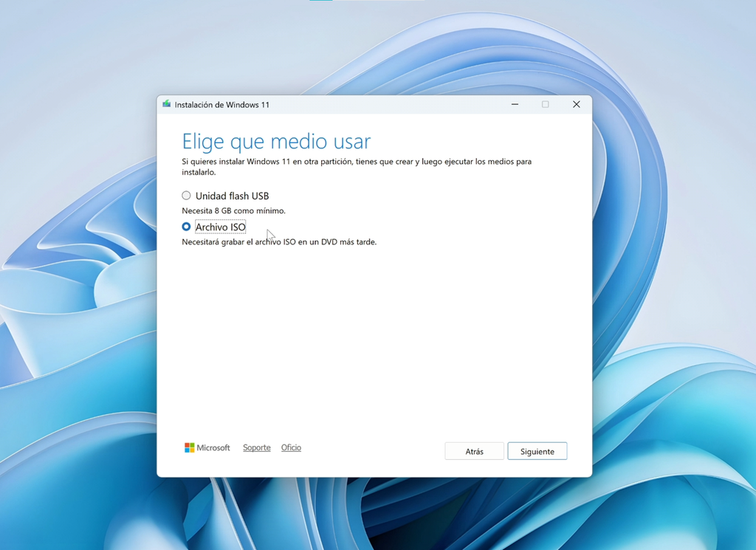Select the Unidad flash USB radio button
The width and height of the screenshot is (756, 550).
[x=186, y=196]
